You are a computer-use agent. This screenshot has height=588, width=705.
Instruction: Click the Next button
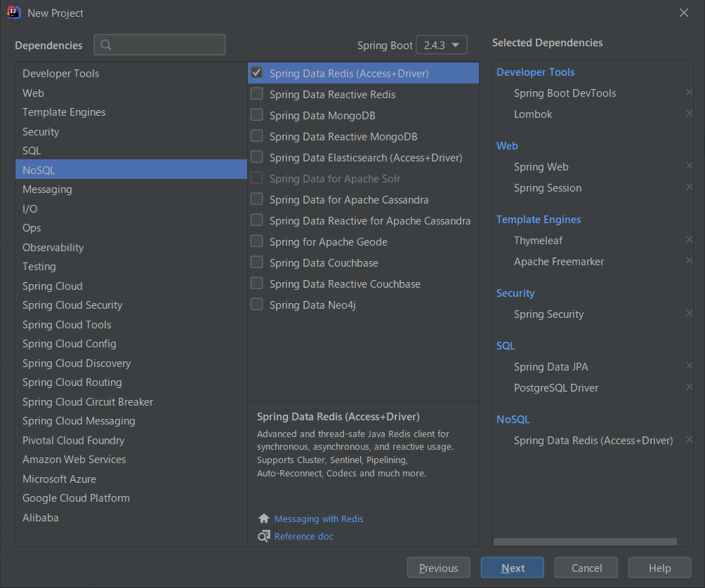pos(512,568)
